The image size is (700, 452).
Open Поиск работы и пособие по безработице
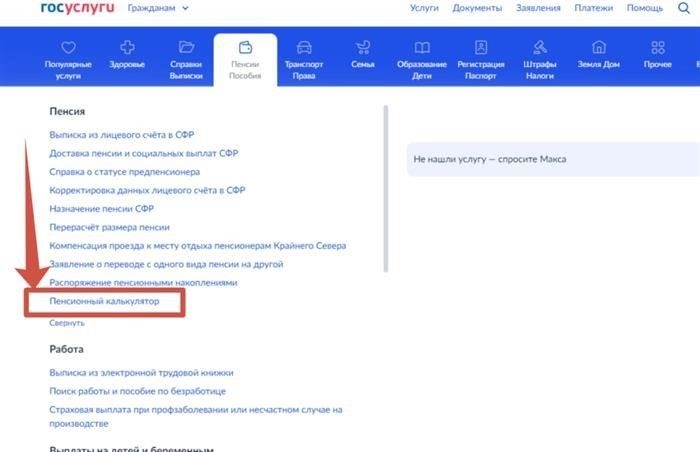pyautogui.click(x=138, y=391)
